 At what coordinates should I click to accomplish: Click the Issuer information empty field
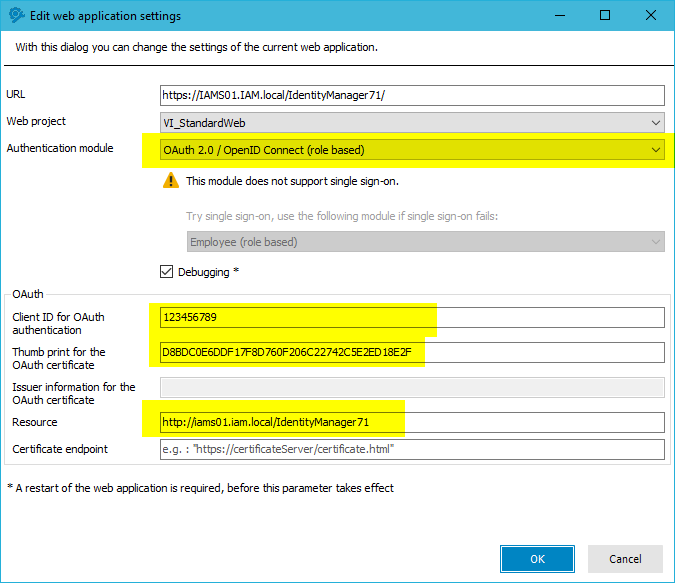[x=412, y=387]
